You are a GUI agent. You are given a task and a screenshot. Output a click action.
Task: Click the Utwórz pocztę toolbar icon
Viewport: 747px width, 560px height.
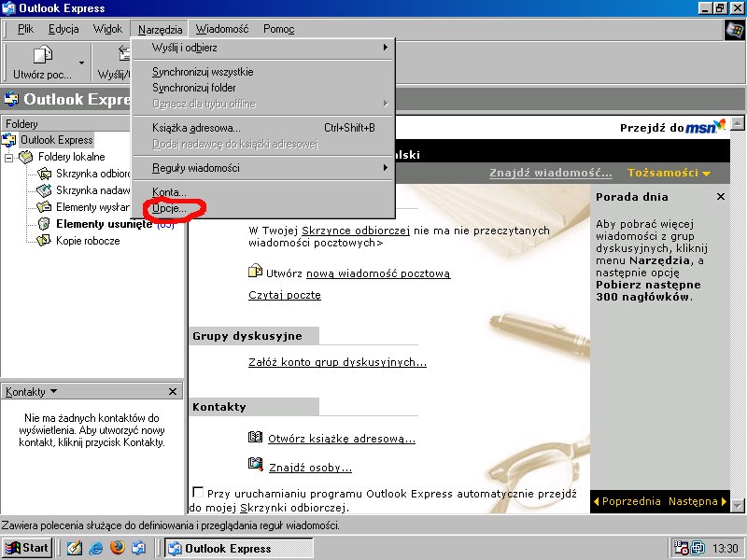pos(42,55)
